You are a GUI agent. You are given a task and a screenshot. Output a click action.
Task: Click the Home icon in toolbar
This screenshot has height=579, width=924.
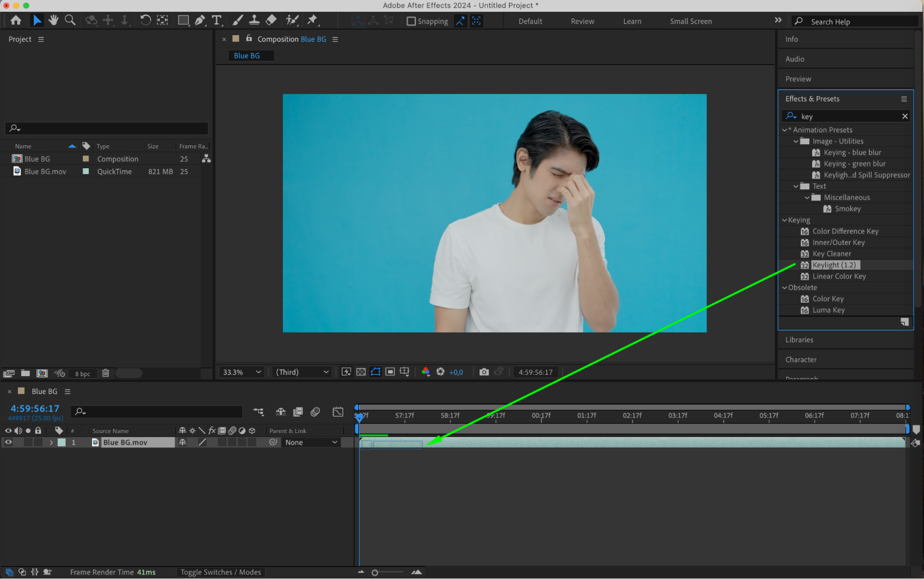[16, 20]
